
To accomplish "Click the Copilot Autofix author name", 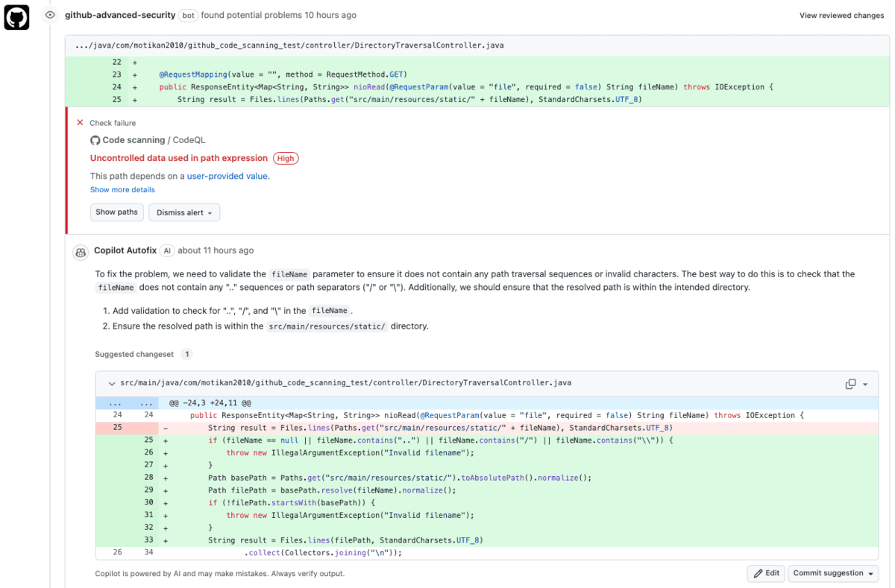I will click(x=125, y=250).
